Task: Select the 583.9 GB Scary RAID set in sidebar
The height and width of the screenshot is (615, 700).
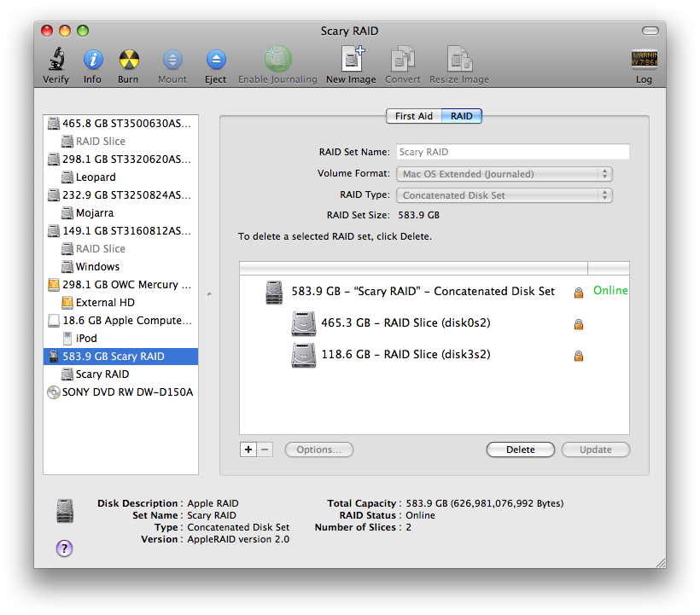Action: pos(120,357)
